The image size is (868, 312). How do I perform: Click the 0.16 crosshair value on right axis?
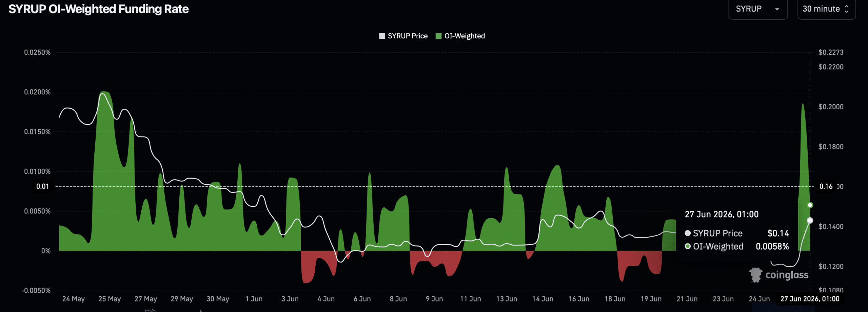[826, 186]
